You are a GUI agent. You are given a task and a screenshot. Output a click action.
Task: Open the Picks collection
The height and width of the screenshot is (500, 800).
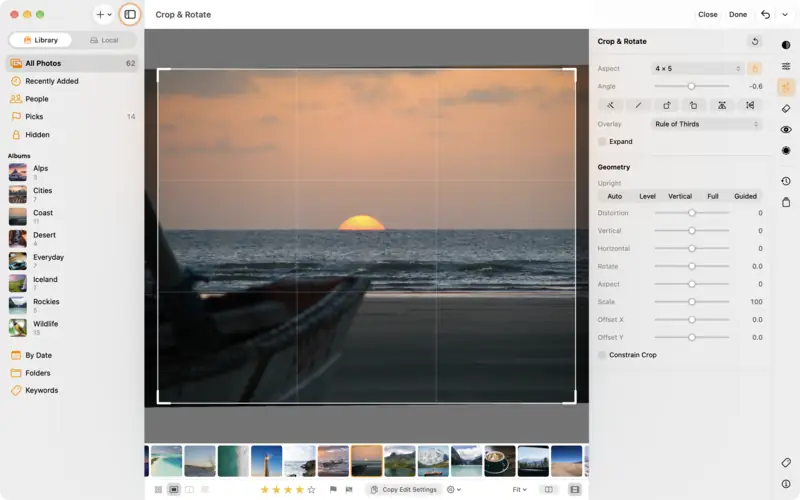coord(72,117)
